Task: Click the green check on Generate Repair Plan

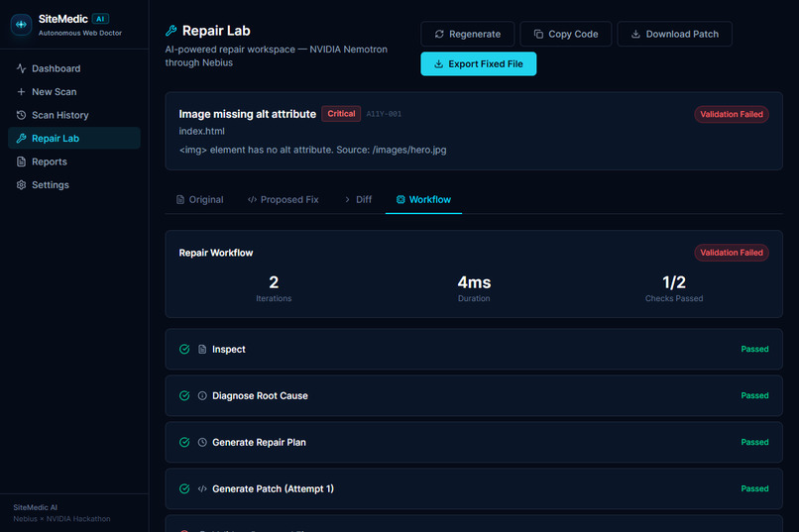Action: pos(184,442)
